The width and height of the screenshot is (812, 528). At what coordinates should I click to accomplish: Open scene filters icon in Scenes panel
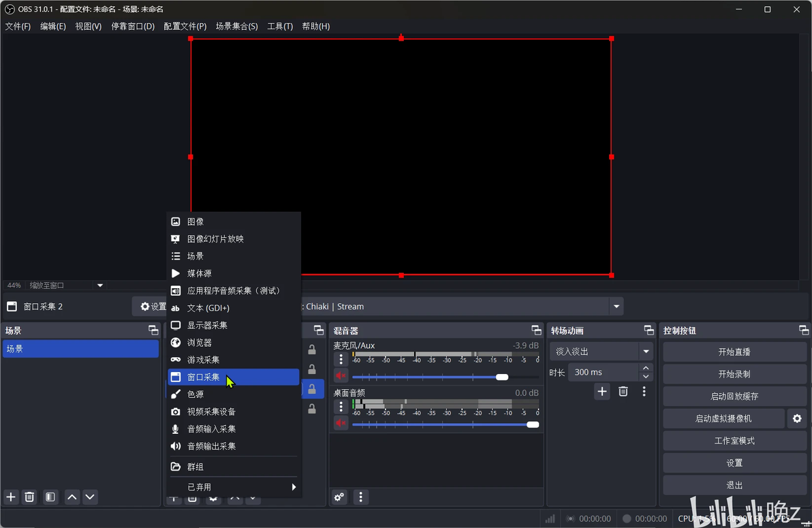click(50, 497)
